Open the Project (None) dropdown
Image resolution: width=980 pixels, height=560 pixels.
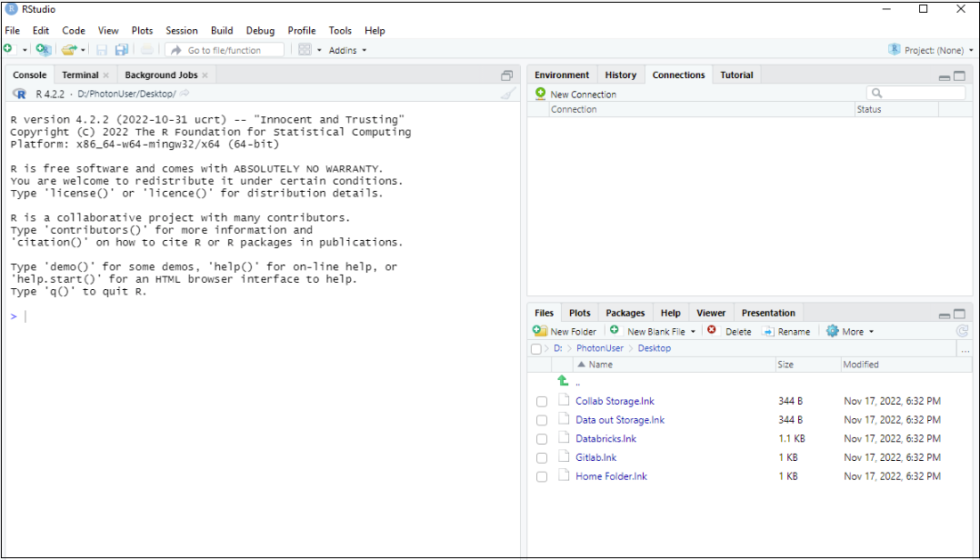pyautogui.click(x=931, y=50)
